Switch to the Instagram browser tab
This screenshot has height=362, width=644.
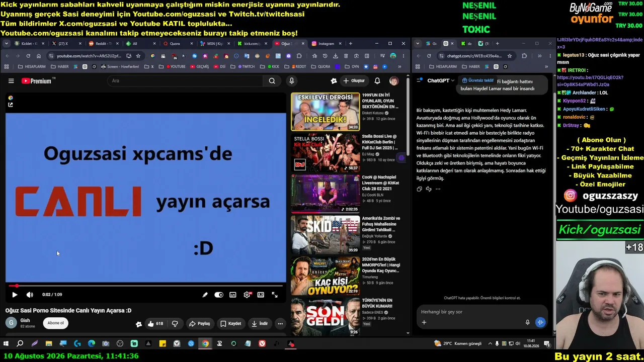coord(325,44)
